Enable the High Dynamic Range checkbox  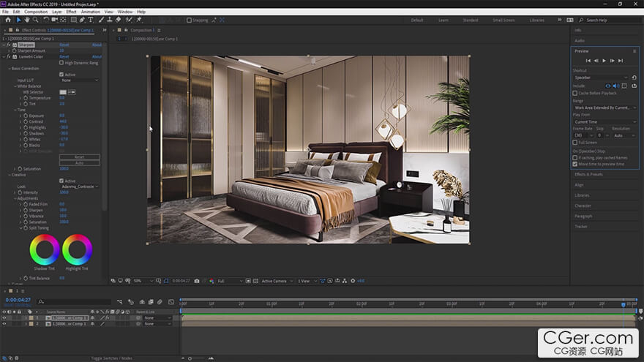[61, 62]
